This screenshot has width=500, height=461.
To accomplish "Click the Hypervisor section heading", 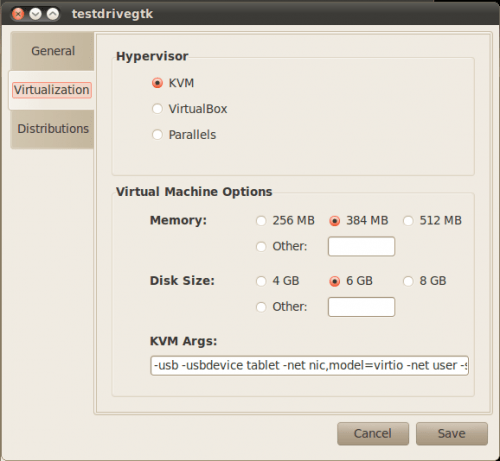I will pos(152,56).
